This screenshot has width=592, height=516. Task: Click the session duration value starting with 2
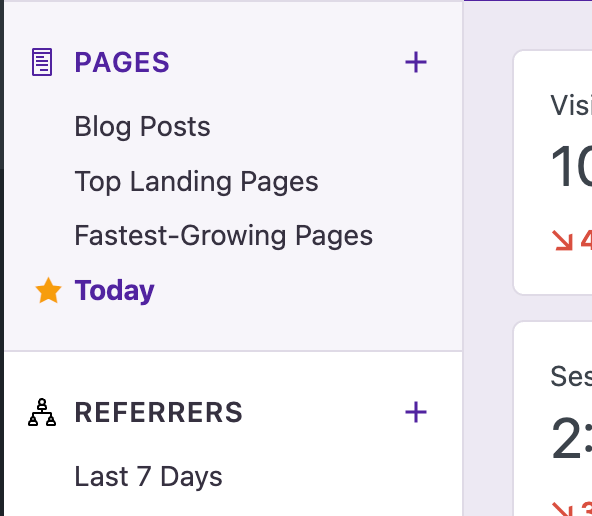click(571, 438)
